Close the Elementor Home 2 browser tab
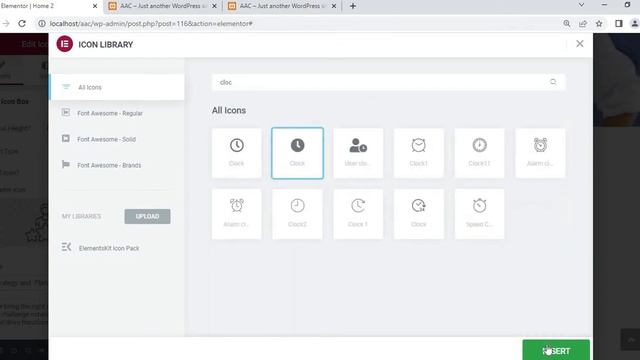Image resolution: width=640 pixels, height=360 pixels. (x=95, y=6)
